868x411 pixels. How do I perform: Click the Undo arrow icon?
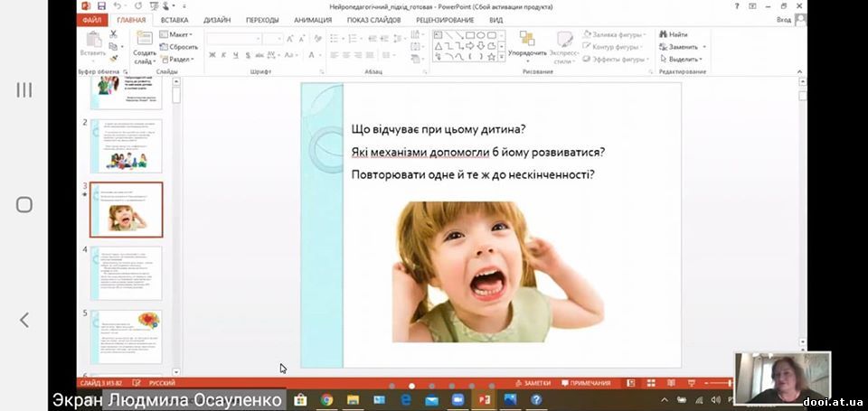click(x=118, y=5)
